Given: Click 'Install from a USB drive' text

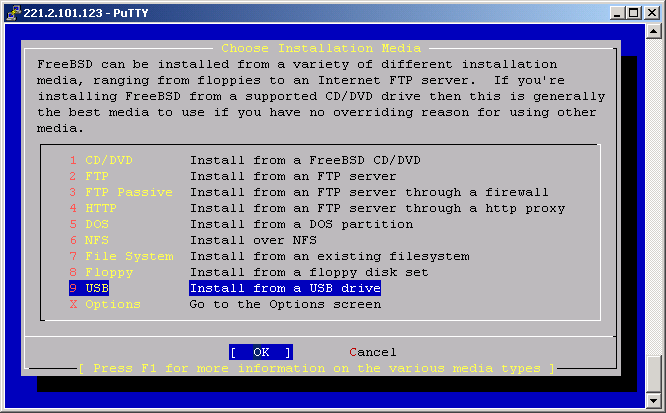Looking at the screenshot, I should click(285, 288).
